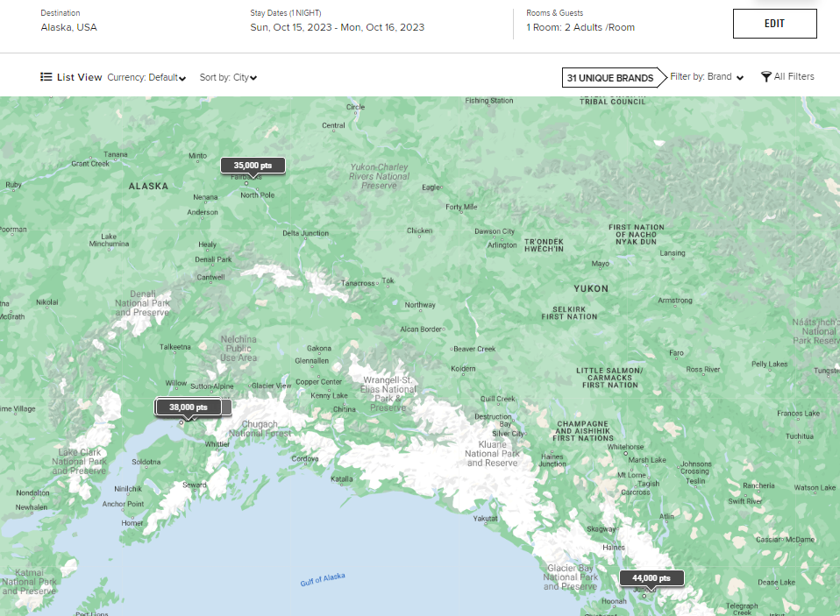Click Glacier Bay National Park map label

coord(571,577)
